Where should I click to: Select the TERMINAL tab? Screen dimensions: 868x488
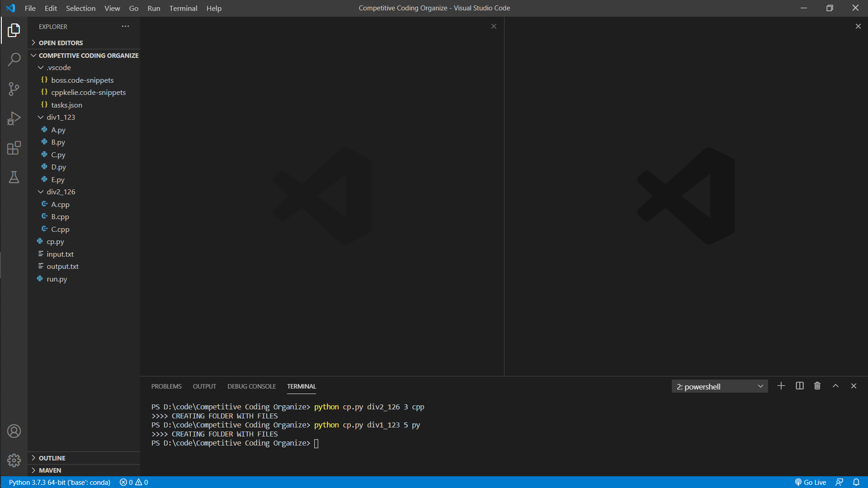(302, 386)
